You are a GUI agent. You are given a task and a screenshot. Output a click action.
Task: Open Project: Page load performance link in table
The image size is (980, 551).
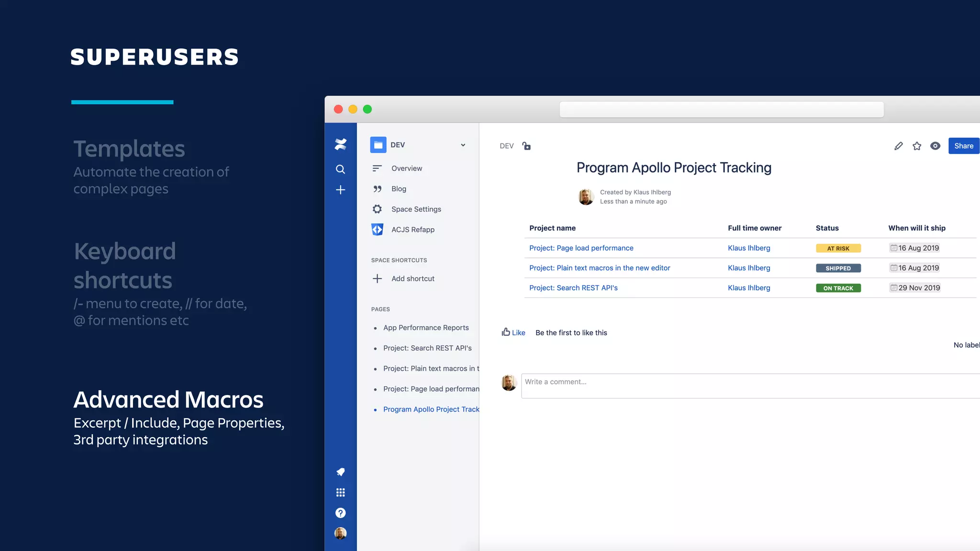pyautogui.click(x=581, y=248)
